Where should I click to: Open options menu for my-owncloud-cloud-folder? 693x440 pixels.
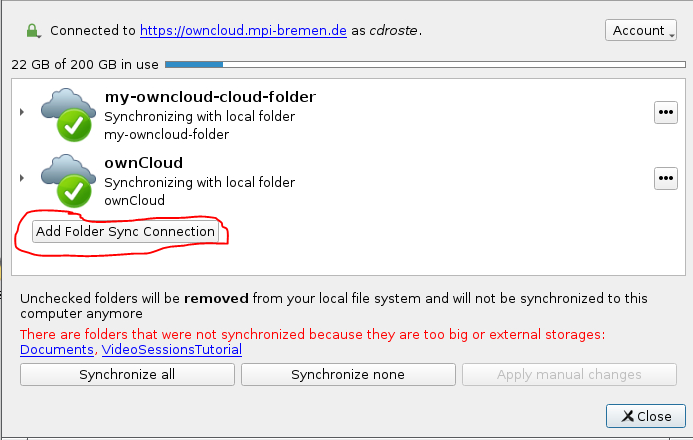[666, 112]
